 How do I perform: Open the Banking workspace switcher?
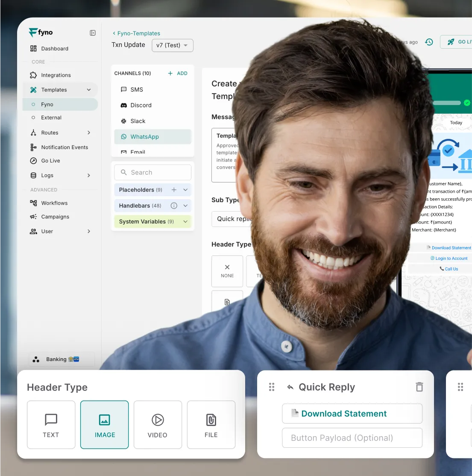(62, 359)
